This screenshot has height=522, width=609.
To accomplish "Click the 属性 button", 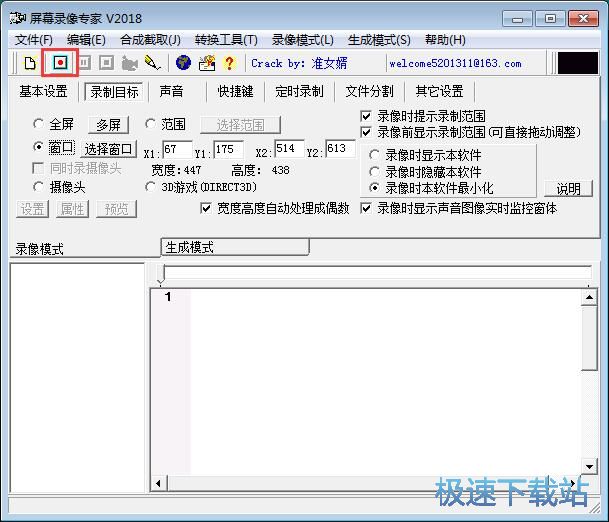I will tap(72, 209).
